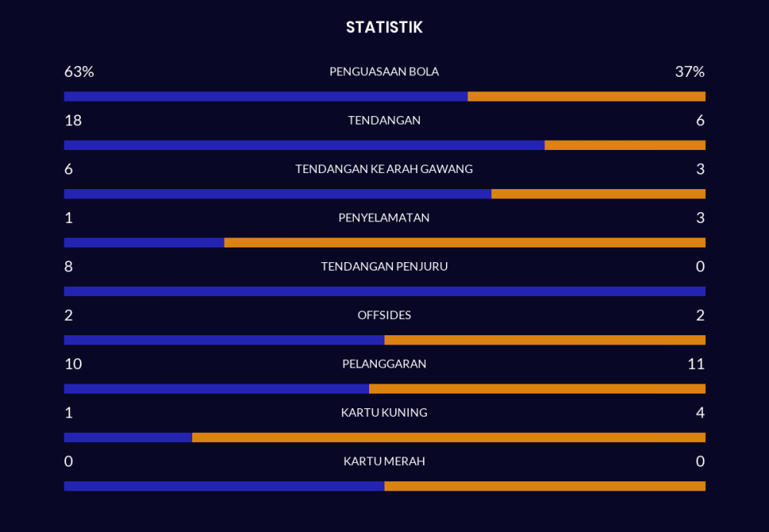Click blue segment of the Penyelamatan bar

coord(144,243)
